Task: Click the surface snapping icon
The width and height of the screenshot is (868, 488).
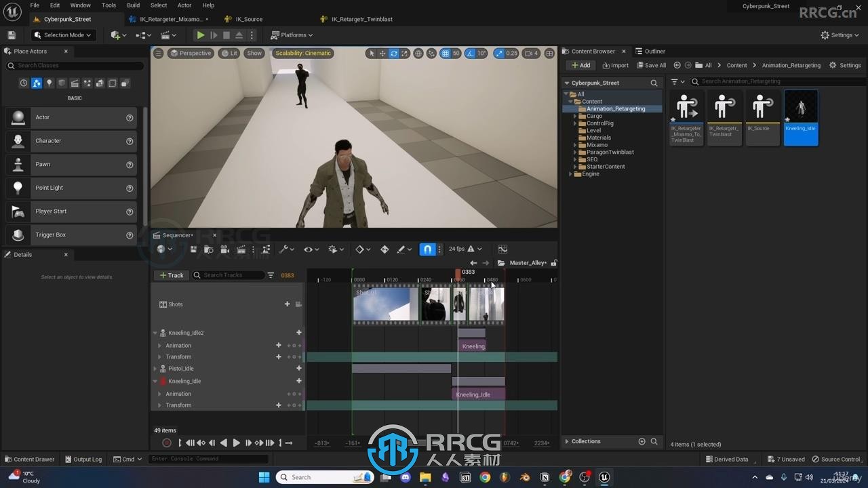Action: 432,54
